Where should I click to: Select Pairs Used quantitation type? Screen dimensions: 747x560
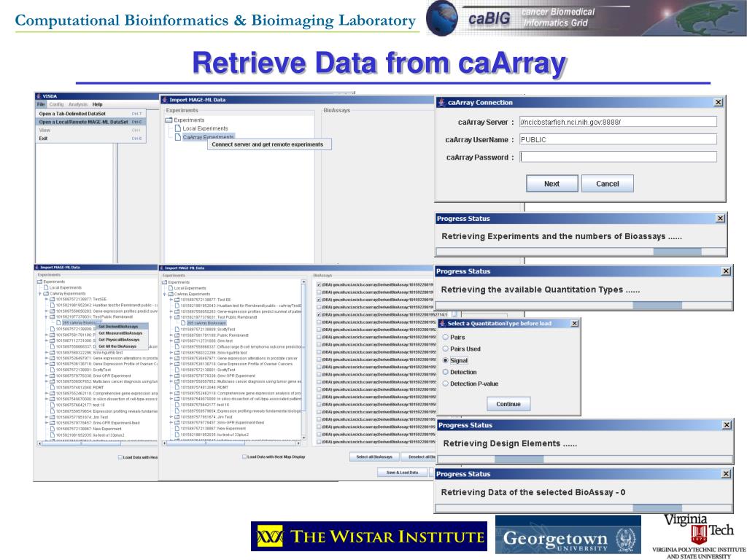point(446,349)
